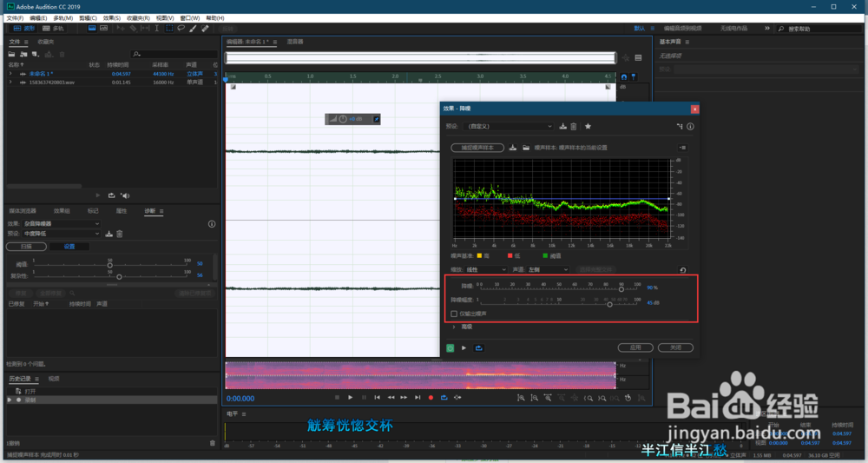Load noise print from folder icon
Screen dimensions: 868x463
526,148
